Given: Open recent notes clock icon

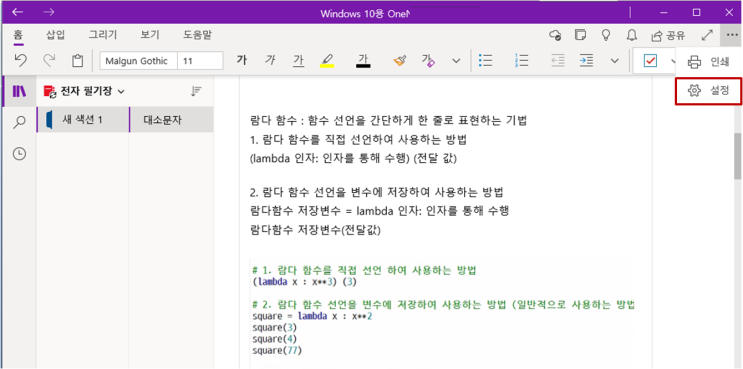Looking at the screenshot, I should [19, 154].
